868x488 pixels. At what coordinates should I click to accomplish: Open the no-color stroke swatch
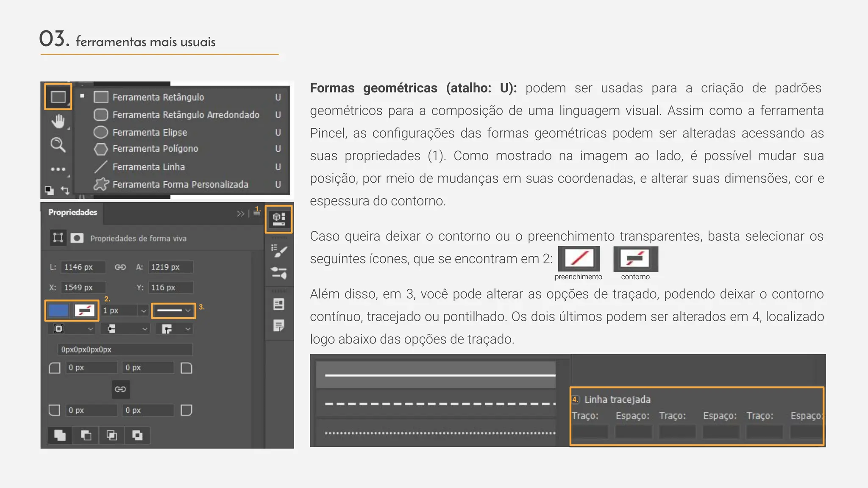point(84,311)
